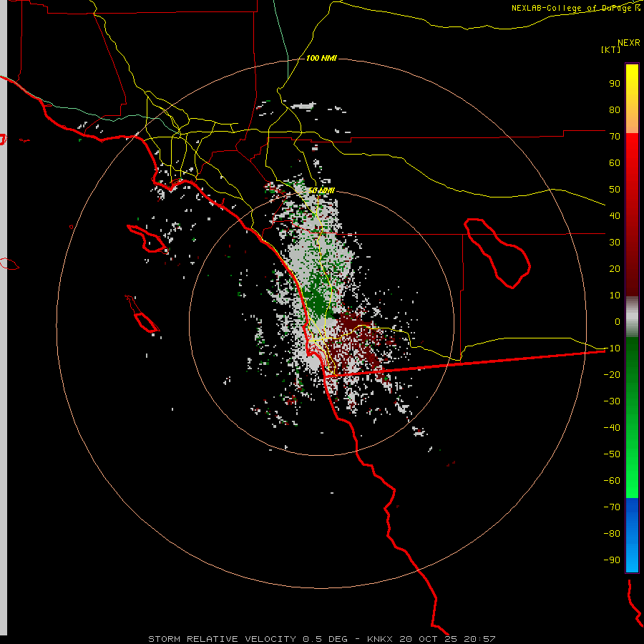Click the positive 90 scale label
644x644 pixels.
tap(615, 84)
